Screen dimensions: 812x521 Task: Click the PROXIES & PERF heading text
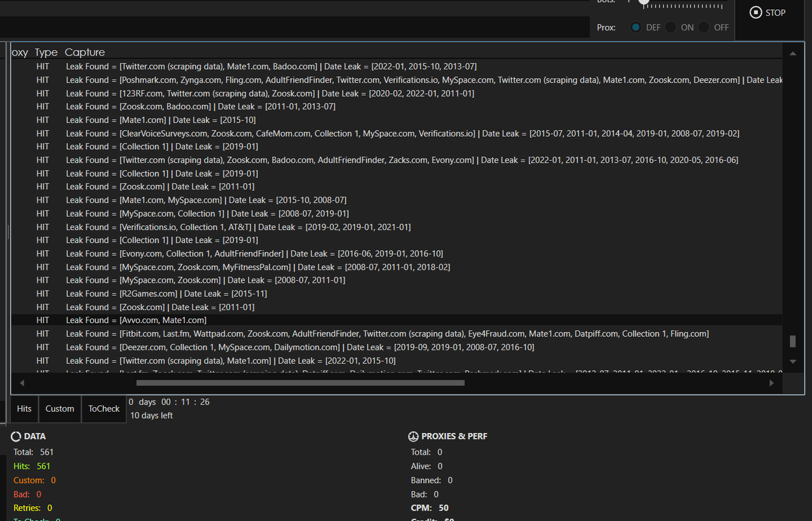455,436
